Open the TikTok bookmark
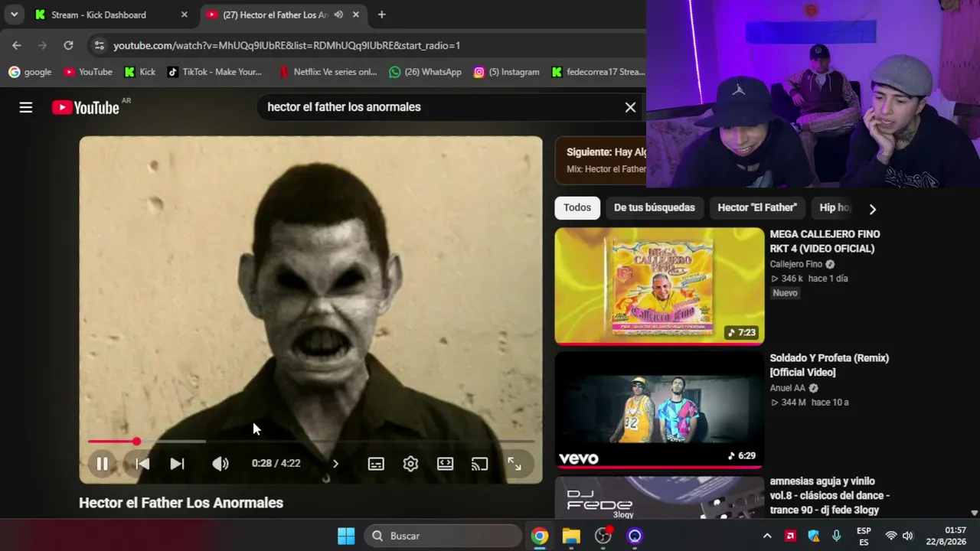The height and width of the screenshot is (551, 980). tap(214, 72)
